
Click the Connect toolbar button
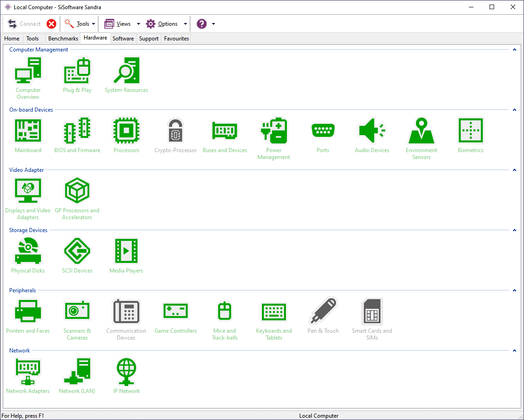tap(24, 24)
